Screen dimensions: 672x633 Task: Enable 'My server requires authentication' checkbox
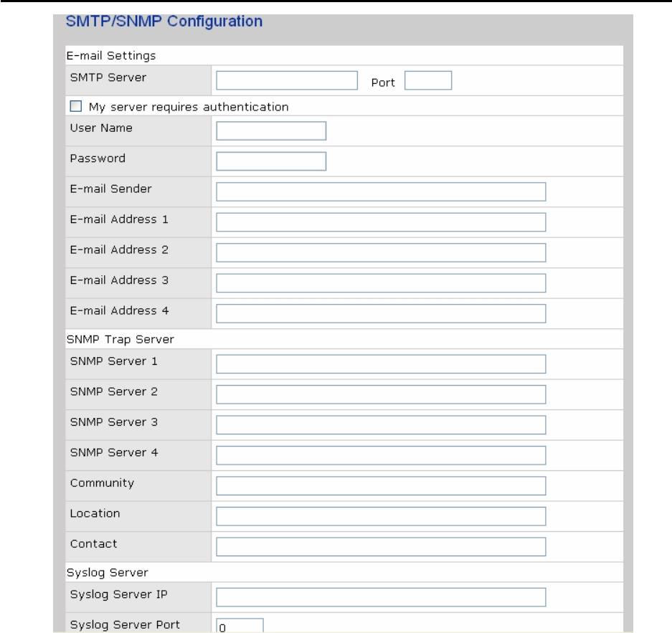click(x=76, y=107)
